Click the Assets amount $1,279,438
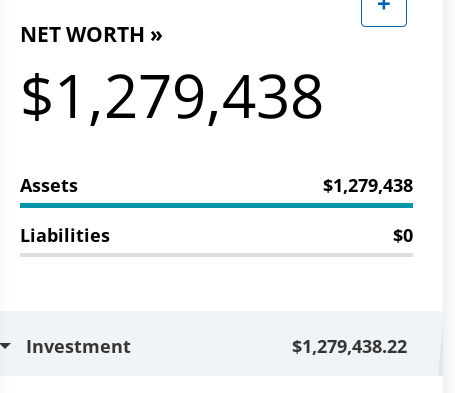The image size is (455, 393). 368,186
